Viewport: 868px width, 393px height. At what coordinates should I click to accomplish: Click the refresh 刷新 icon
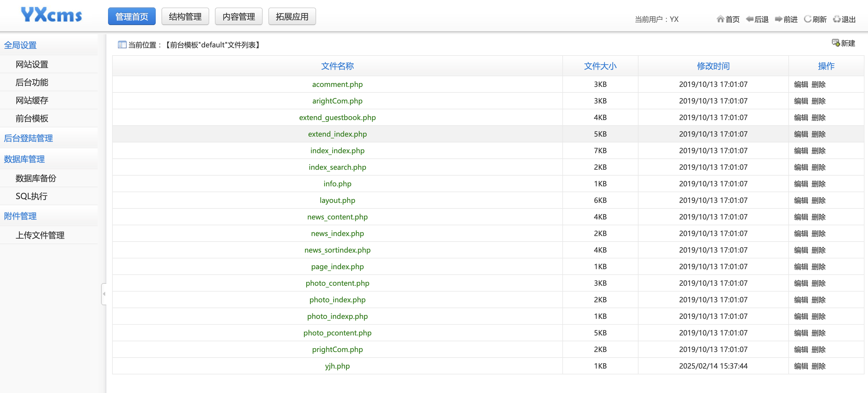[808, 19]
